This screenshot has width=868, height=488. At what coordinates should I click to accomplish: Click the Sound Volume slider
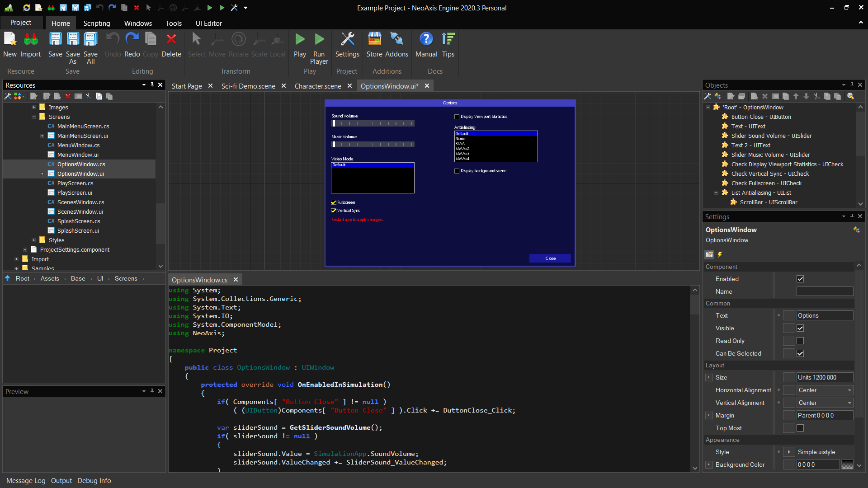click(373, 124)
